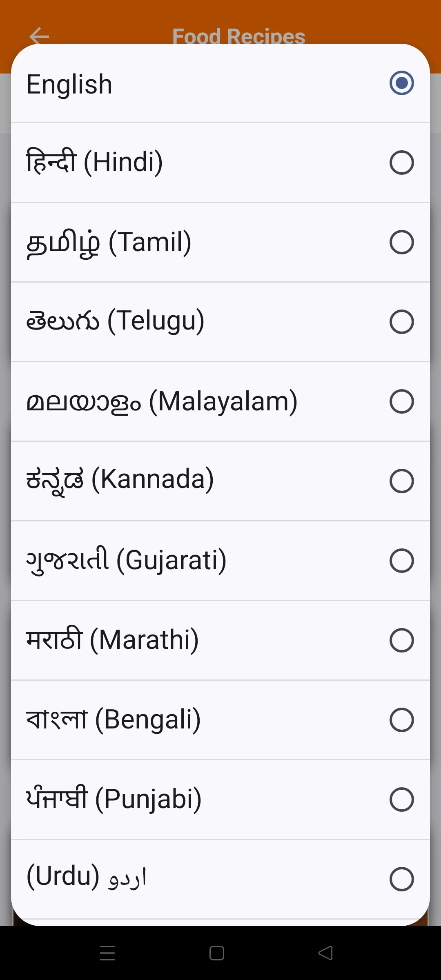Tap the Android back triangle icon
441x980 pixels.
tap(325, 953)
